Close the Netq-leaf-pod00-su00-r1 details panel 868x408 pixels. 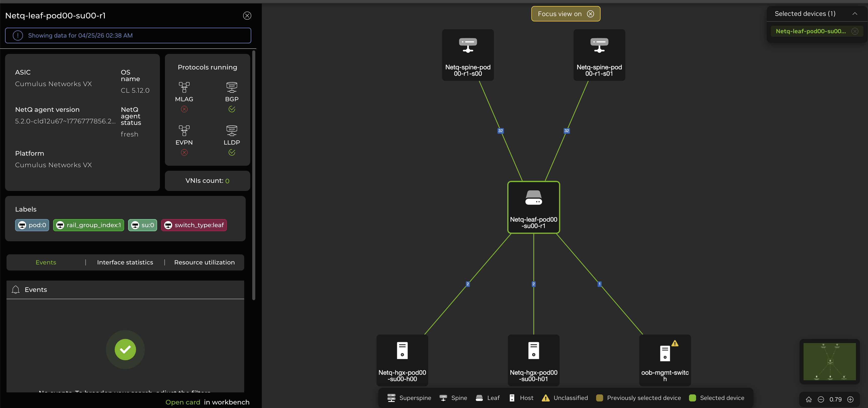click(x=247, y=16)
